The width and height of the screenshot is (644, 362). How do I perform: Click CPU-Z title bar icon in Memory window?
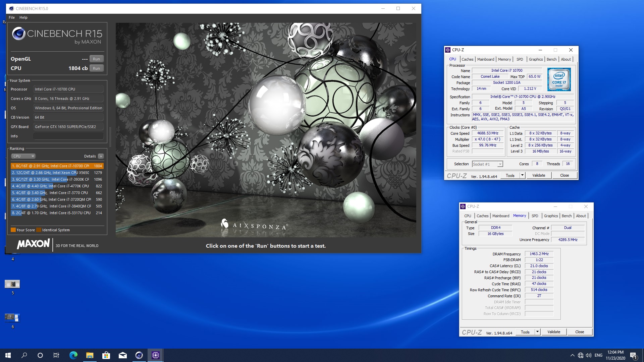coord(463,206)
